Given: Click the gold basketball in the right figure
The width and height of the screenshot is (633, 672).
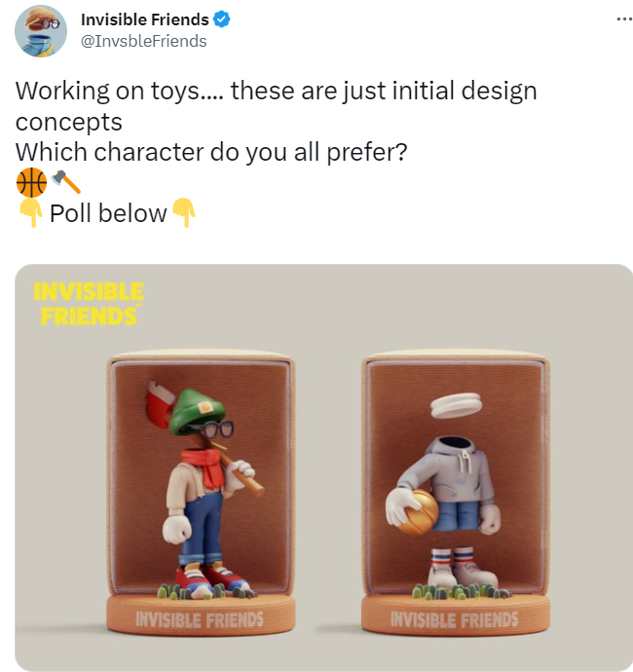Looking at the screenshot, I should click(x=416, y=512).
